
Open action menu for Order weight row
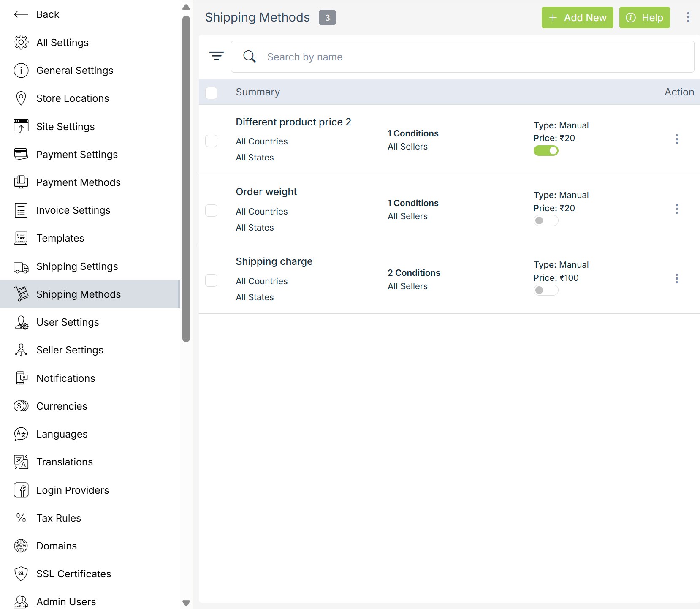point(676,209)
